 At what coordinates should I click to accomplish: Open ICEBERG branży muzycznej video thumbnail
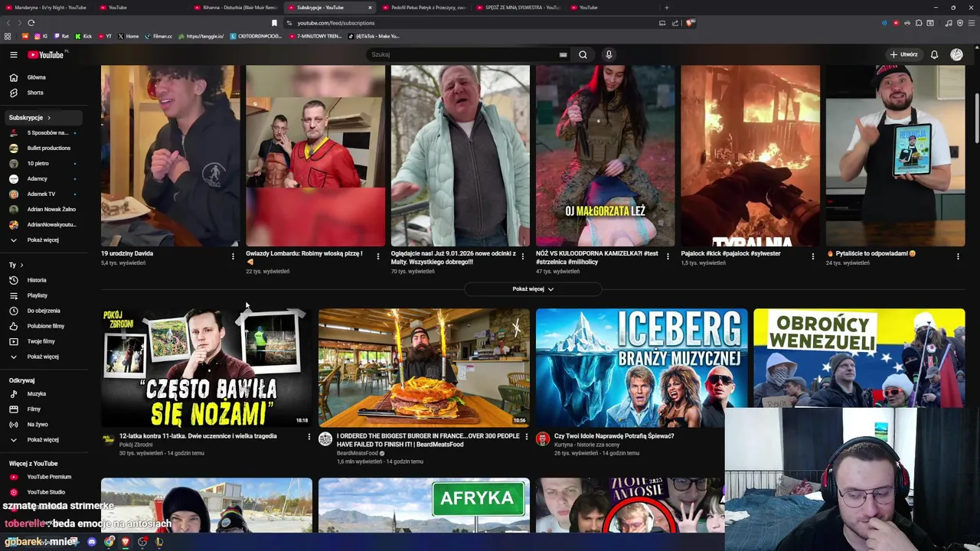coord(642,367)
